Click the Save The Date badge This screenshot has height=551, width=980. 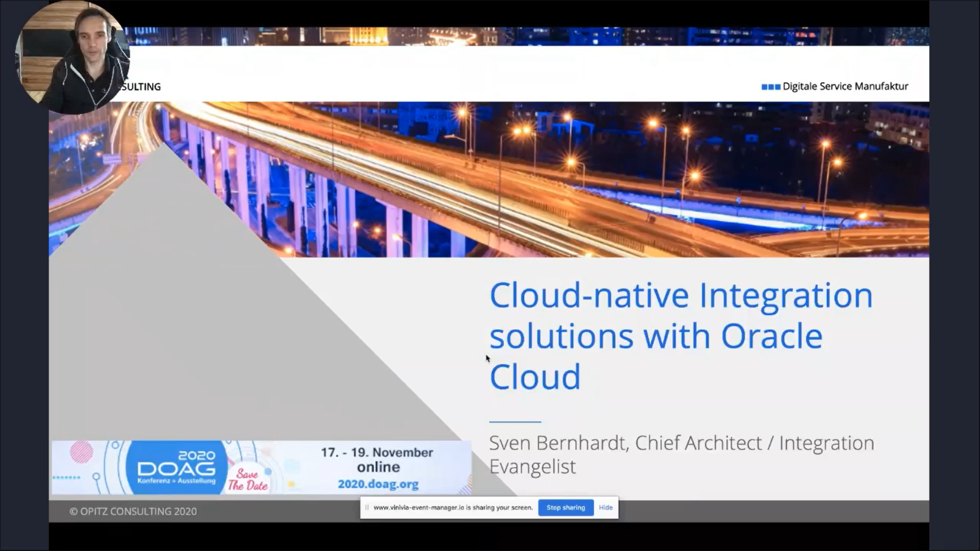tap(247, 480)
